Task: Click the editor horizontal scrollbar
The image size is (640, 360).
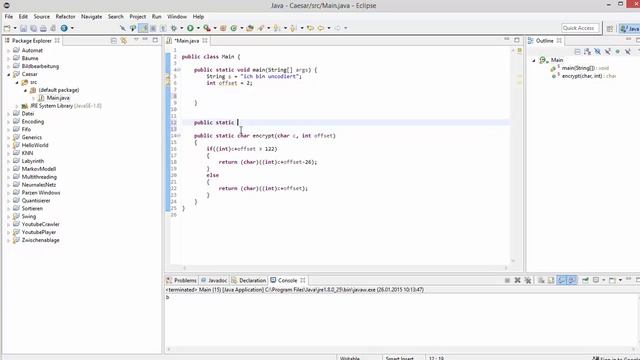Action: tap(345, 268)
